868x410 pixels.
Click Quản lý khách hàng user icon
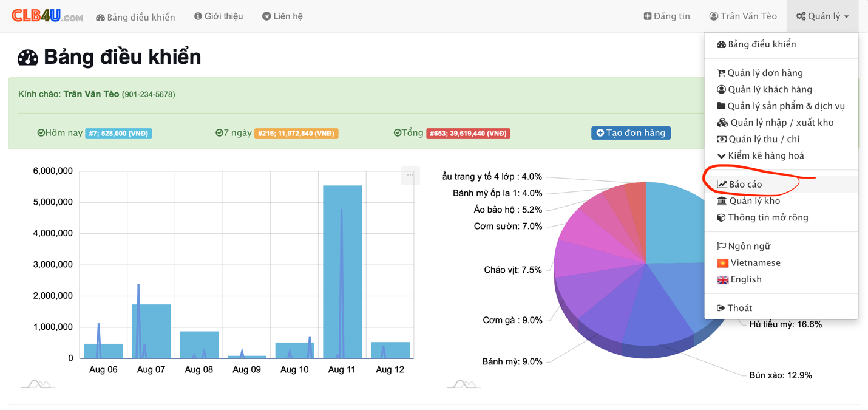721,89
